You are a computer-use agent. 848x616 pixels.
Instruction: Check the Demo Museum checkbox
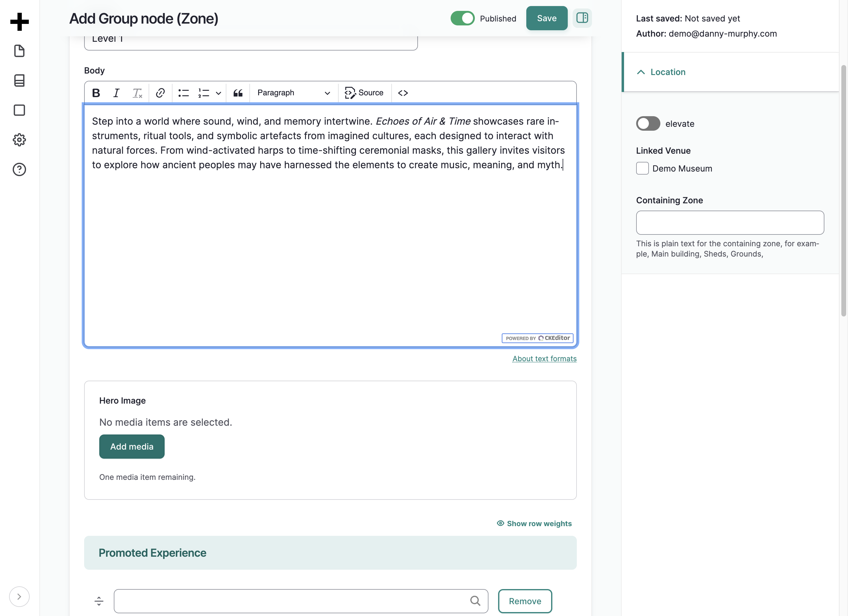click(x=643, y=169)
